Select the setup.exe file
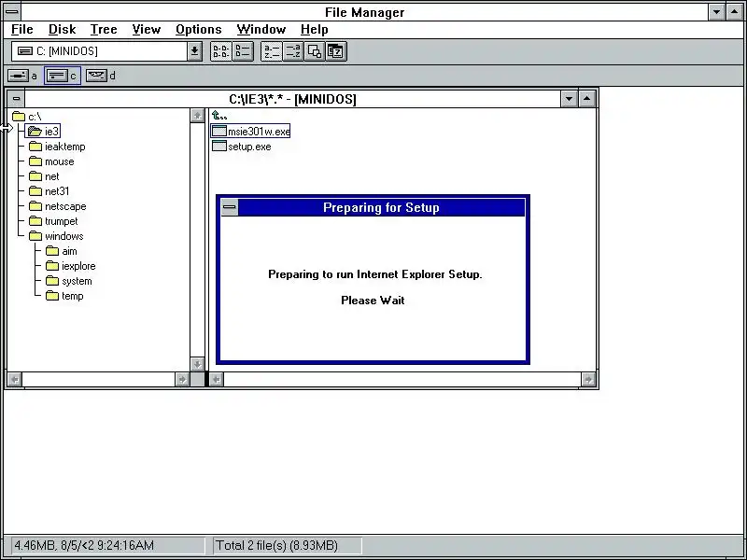This screenshot has width=747, height=560. tap(242, 147)
